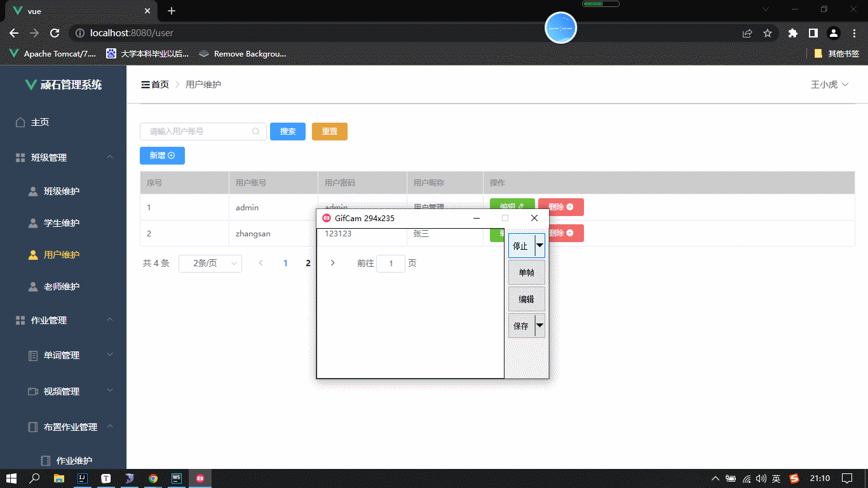Open File Explorer from taskbar
868x488 pixels.
[x=59, y=478]
